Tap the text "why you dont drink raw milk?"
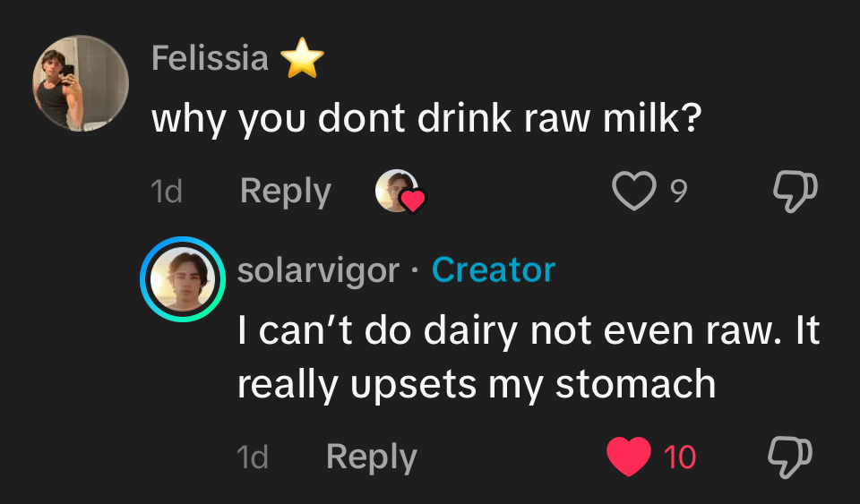 (425, 119)
